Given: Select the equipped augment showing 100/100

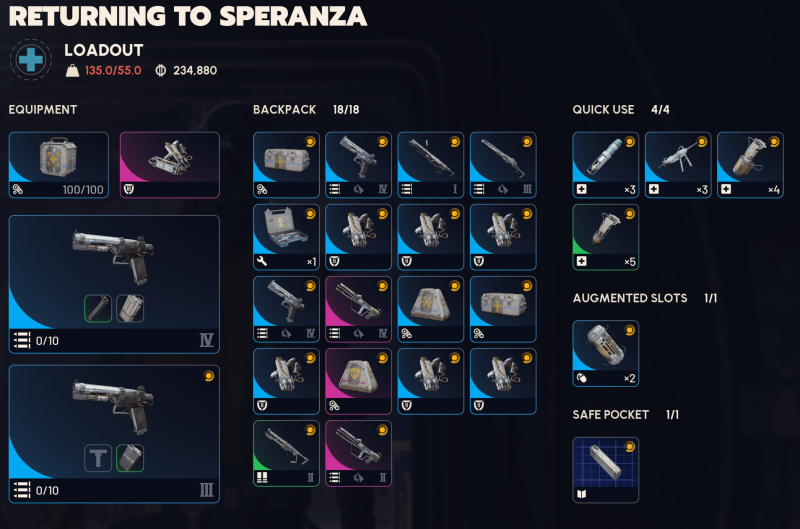Looking at the screenshot, I should click(58, 165).
